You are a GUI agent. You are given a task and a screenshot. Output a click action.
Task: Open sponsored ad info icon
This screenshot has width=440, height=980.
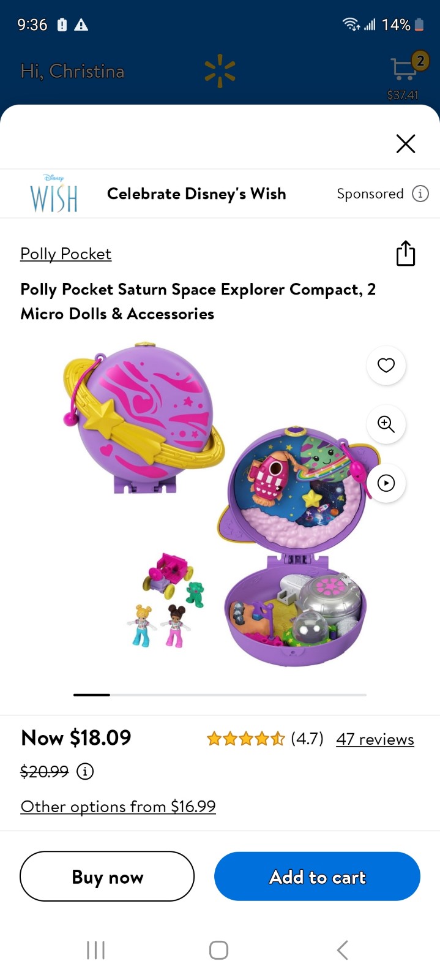click(x=420, y=194)
